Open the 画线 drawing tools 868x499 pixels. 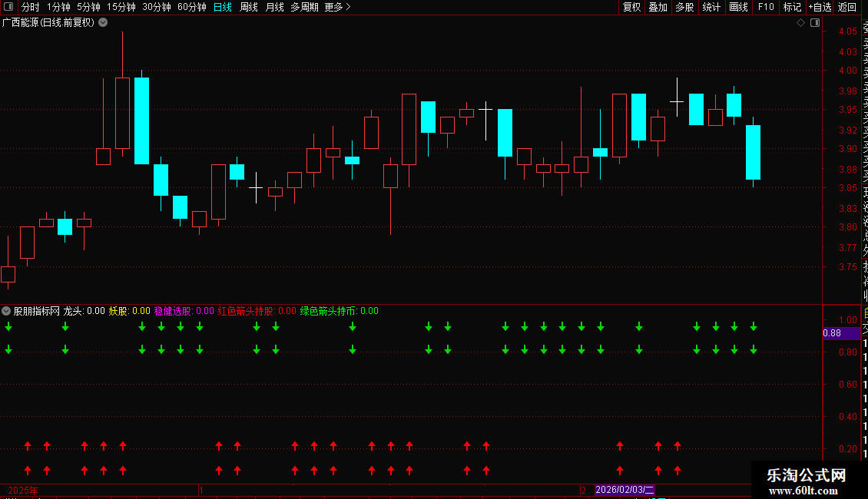click(738, 7)
